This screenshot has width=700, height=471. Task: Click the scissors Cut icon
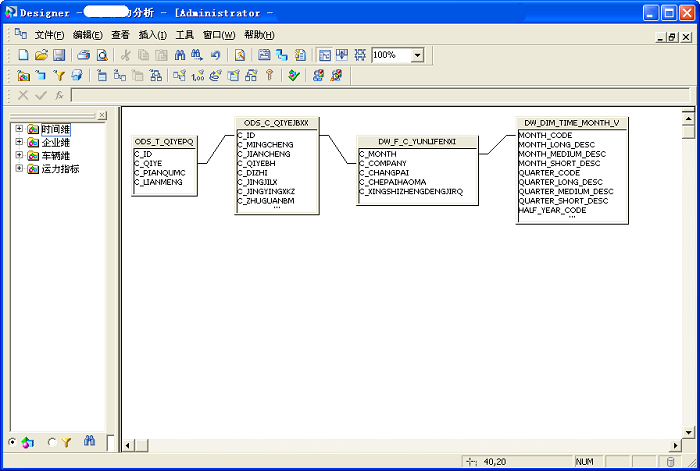pos(125,55)
